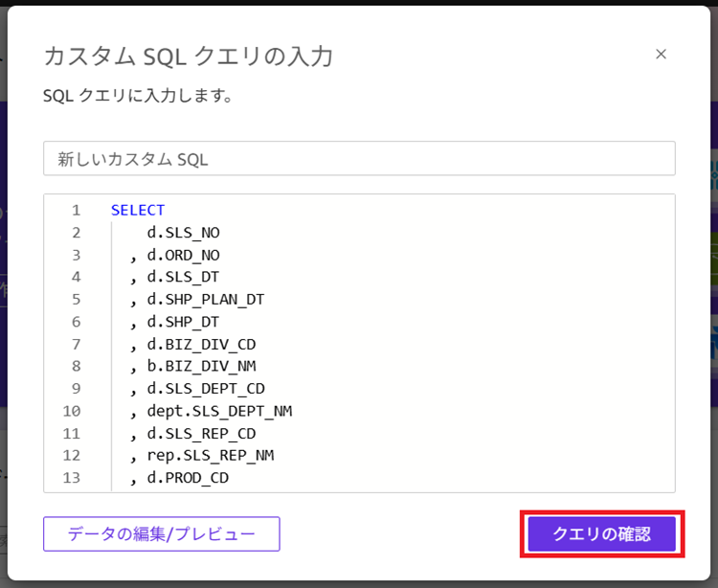Click dept.SLS_DEPT_NM in the SQL editor

(x=219, y=411)
